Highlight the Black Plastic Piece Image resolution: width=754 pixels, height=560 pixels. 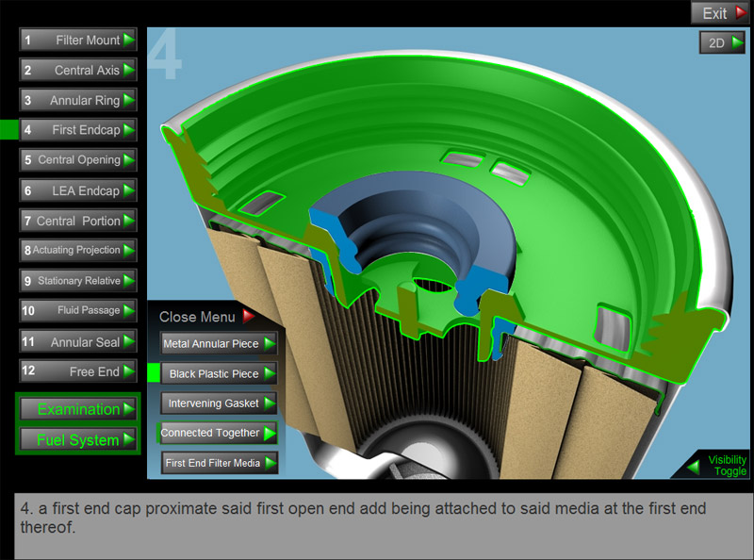click(219, 373)
